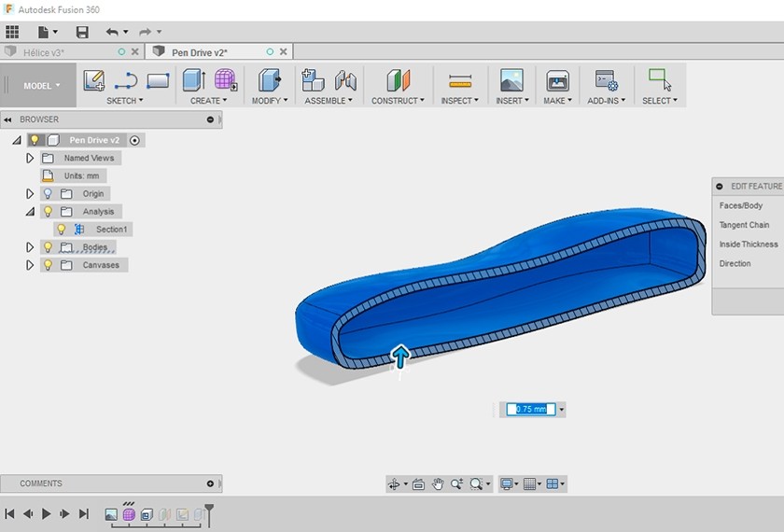784x532 pixels.
Task: Open the MODEL workspace dropdown
Action: tap(41, 86)
